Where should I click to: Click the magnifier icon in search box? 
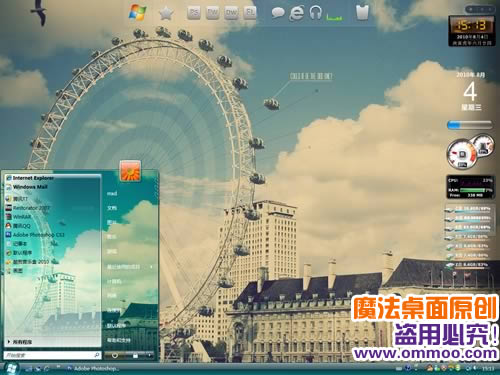click(x=97, y=355)
